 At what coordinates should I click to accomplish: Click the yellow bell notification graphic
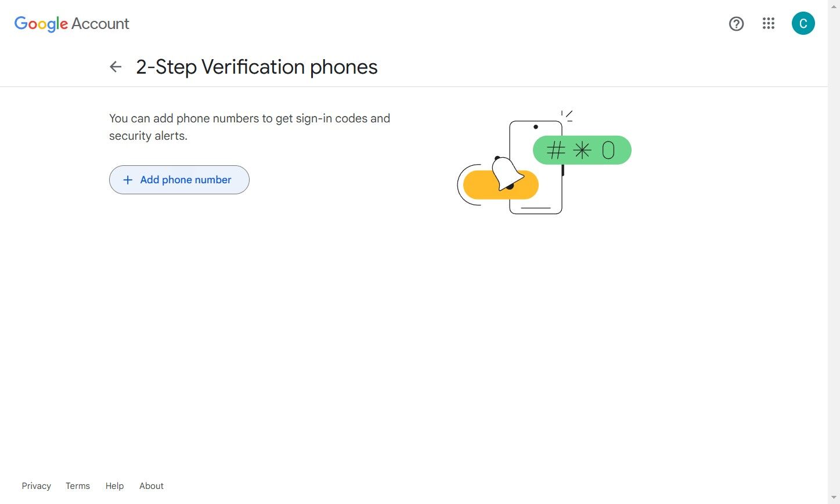pos(502,183)
